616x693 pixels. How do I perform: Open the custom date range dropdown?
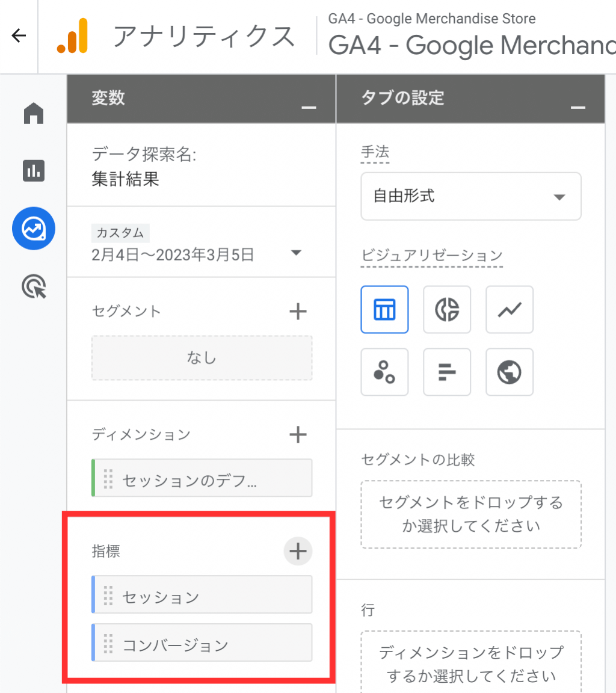point(197,253)
